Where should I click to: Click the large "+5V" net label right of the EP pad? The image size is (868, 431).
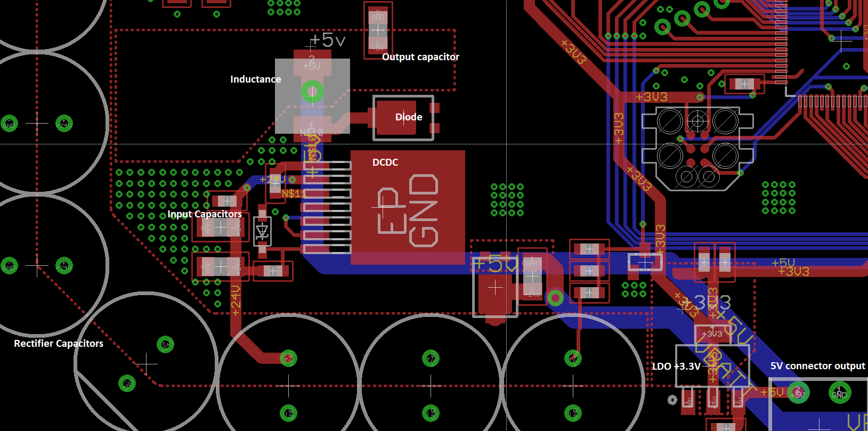pos(496,264)
